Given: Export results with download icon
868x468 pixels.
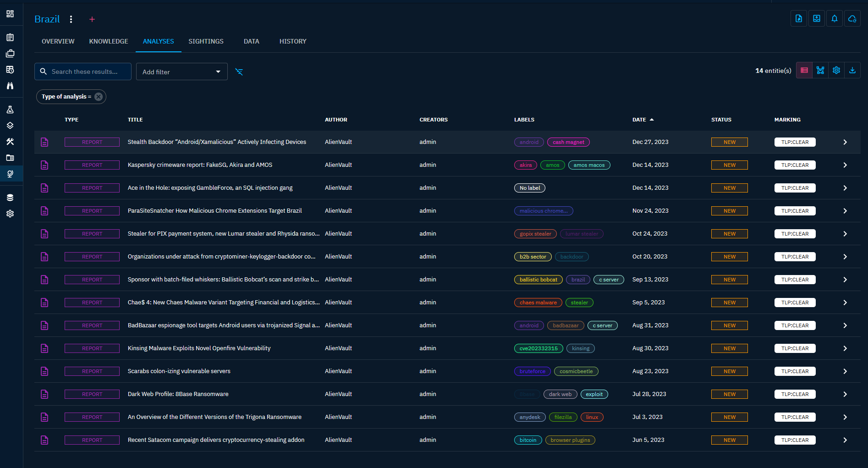Looking at the screenshot, I should tap(852, 70).
